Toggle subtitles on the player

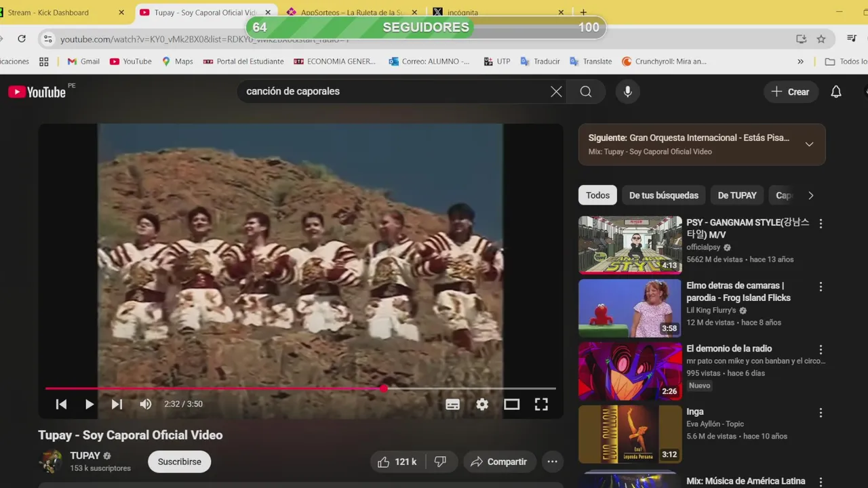click(452, 404)
